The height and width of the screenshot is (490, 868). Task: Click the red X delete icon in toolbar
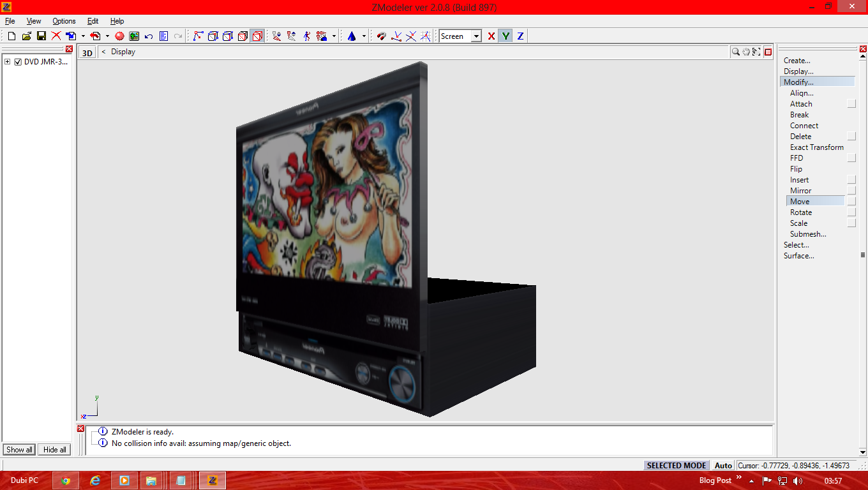click(x=56, y=36)
